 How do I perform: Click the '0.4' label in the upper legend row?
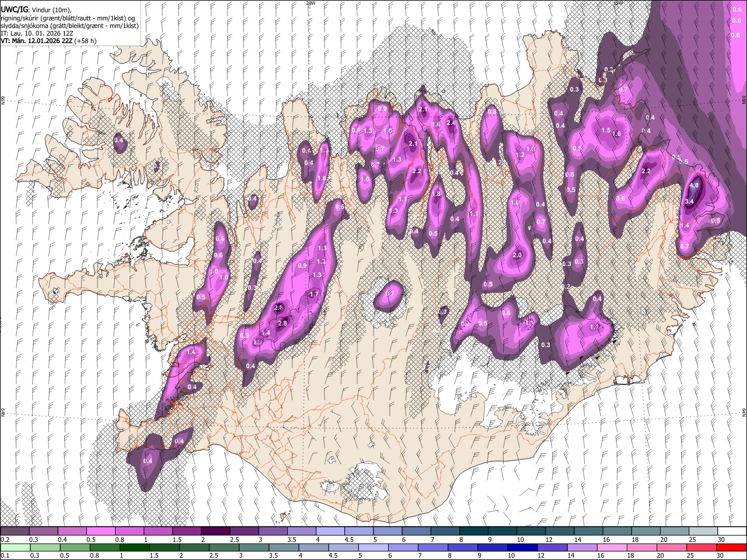click(x=62, y=540)
